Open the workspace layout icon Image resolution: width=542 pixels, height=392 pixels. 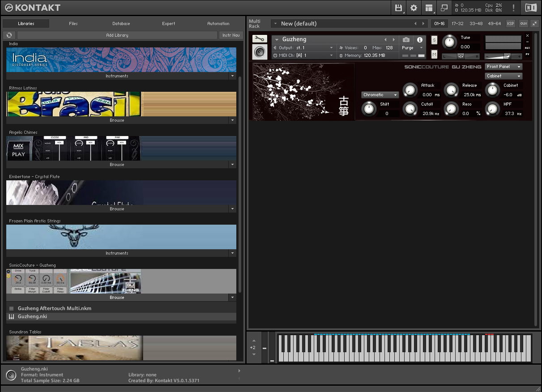coord(429,8)
